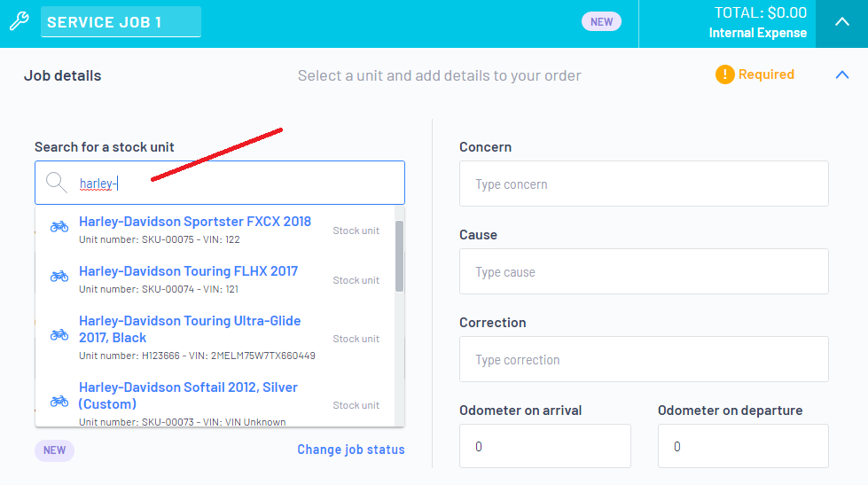Collapse Service Job 1 header chevron

point(842,22)
